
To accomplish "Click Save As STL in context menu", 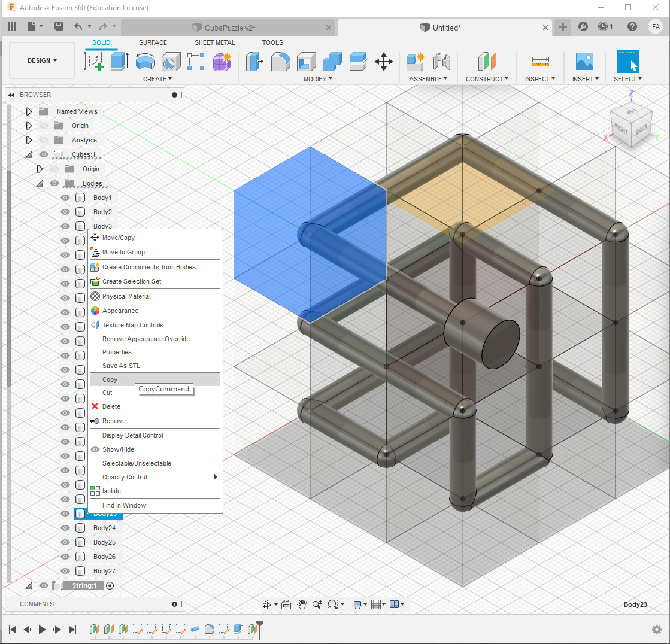I will coord(119,365).
